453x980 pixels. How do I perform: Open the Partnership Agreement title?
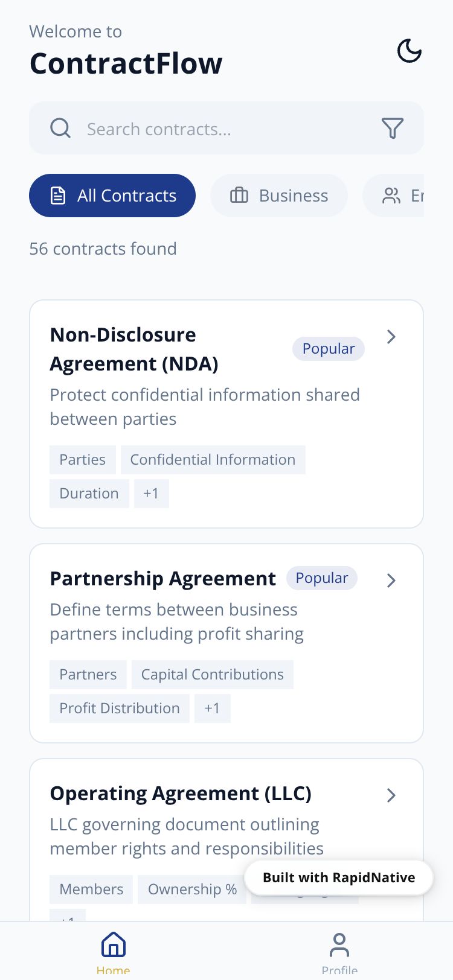tap(162, 579)
